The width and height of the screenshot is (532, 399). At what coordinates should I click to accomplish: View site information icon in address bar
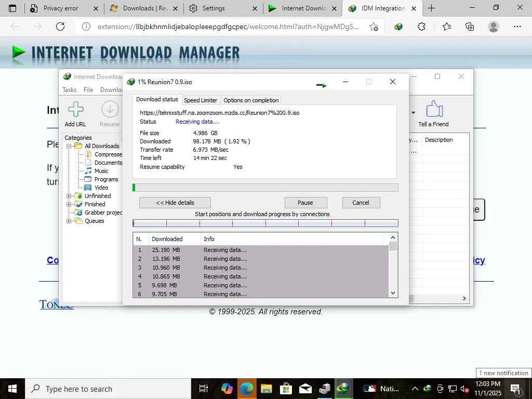pyautogui.click(x=86, y=26)
